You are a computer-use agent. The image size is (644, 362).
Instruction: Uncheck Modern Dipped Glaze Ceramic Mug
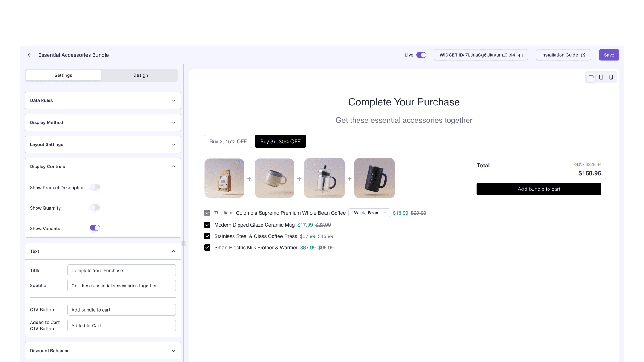pos(207,225)
